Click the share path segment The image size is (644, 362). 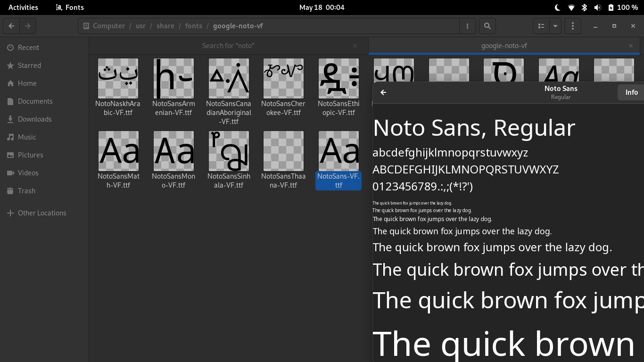pyautogui.click(x=165, y=26)
